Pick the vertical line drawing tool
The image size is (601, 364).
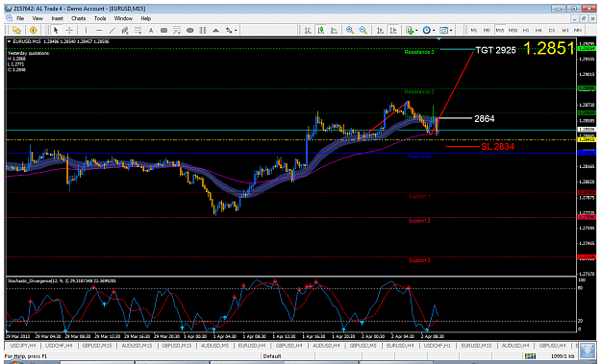coord(86,30)
